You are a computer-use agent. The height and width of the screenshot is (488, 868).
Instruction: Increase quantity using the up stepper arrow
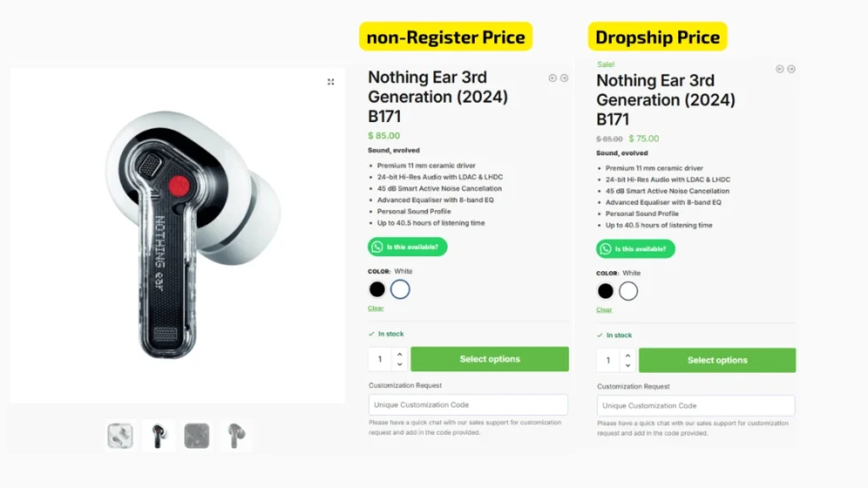coord(398,353)
